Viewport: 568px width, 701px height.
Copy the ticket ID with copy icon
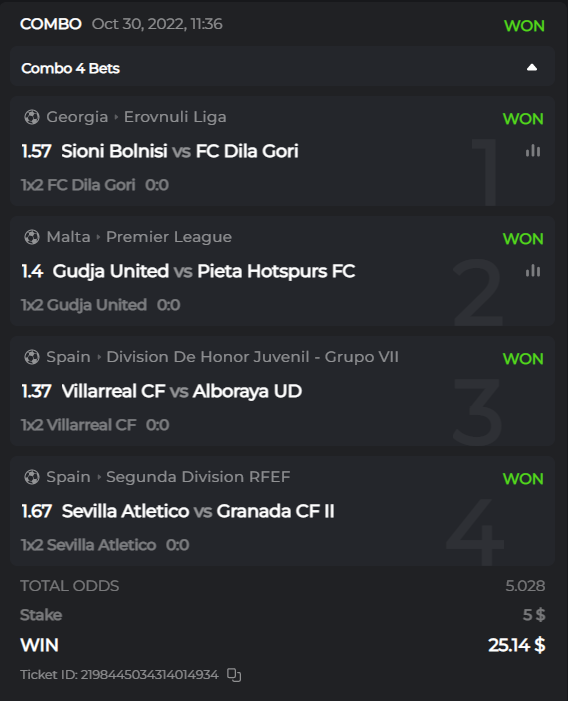click(x=234, y=674)
